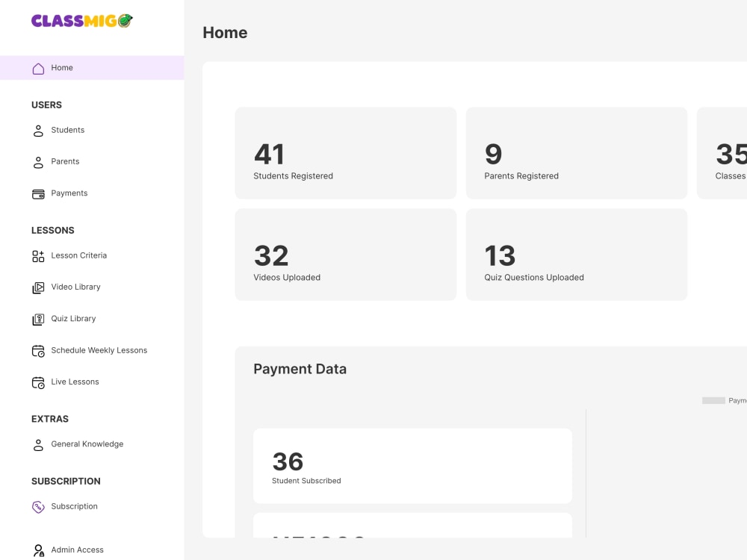Click the Live Lessons calendar icon

(38, 382)
